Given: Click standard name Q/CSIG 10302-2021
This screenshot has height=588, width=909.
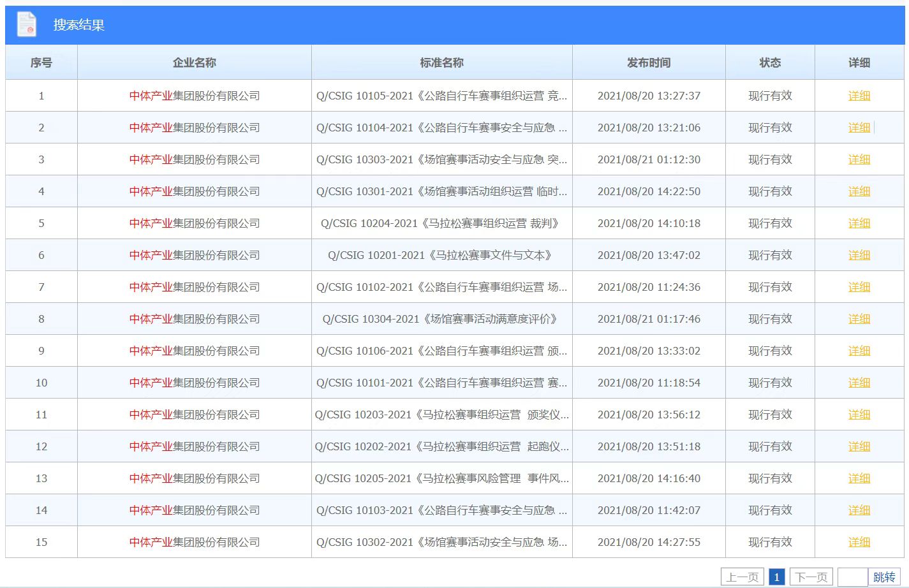Looking at the screenshot, I should click(x=442, y=542).
